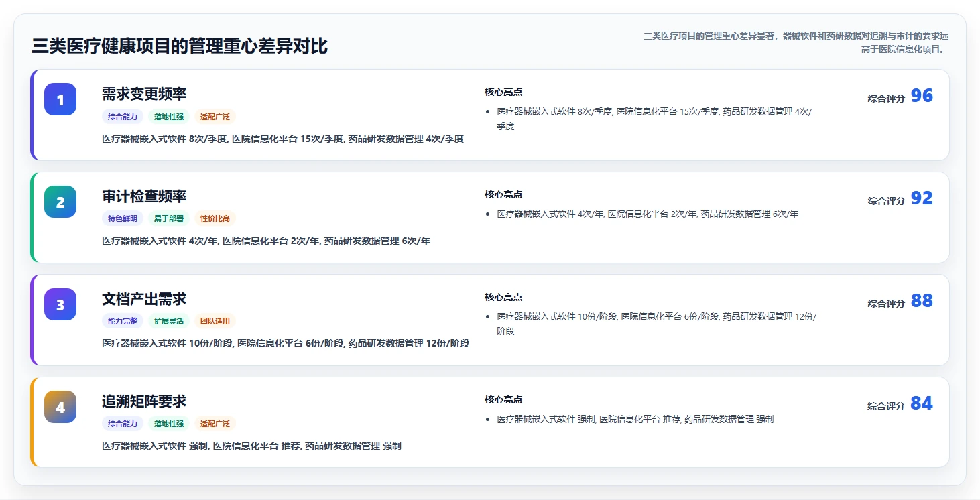Click the header summary paragraph about 追溯与审计

[x=796, y=42]
